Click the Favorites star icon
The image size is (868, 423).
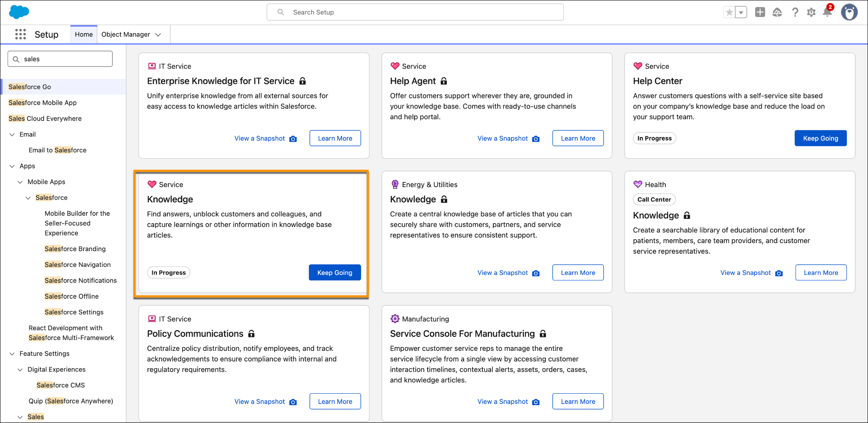pos(729,12)
